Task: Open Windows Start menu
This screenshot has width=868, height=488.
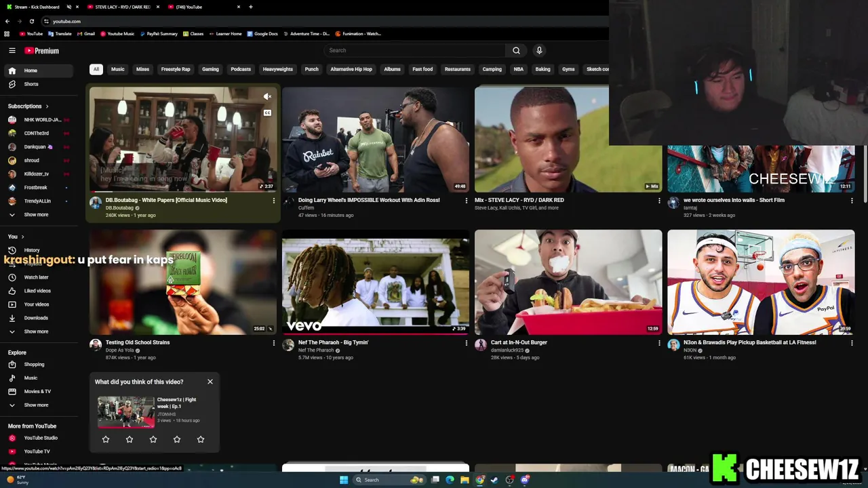Action: (x=344, y=480)
